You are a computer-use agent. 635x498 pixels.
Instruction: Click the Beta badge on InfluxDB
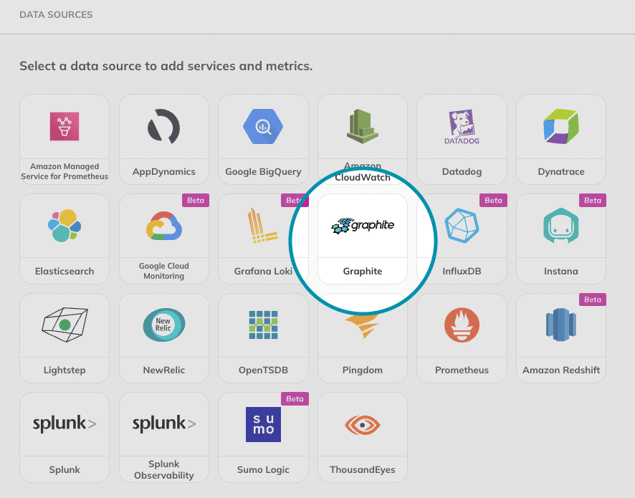click(493, 200)
